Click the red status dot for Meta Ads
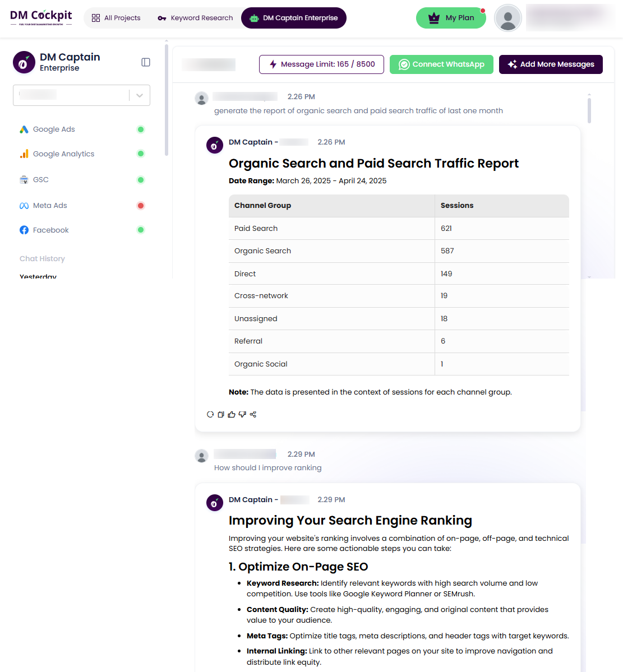This screenshot has height=672, width=623. pyautogui.click(x=141, y=206)
